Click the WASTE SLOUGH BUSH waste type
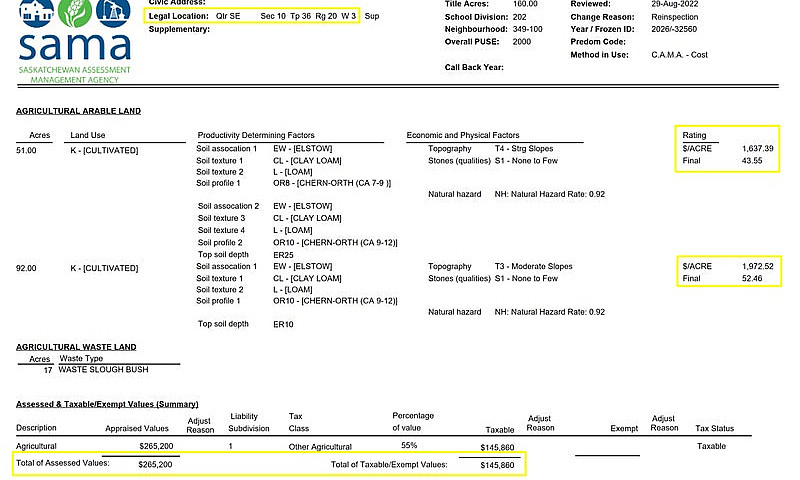This screenshot has width=800, height=480. (104, 369)
